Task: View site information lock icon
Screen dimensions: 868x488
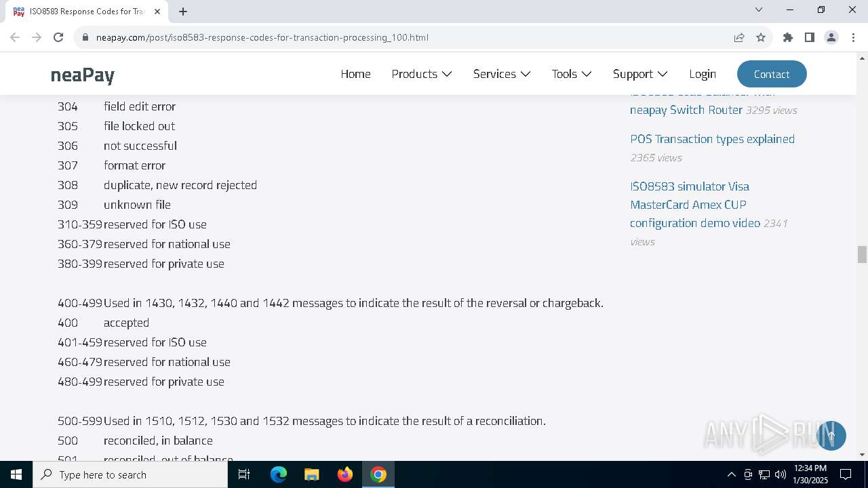Action: coord(85,37)
